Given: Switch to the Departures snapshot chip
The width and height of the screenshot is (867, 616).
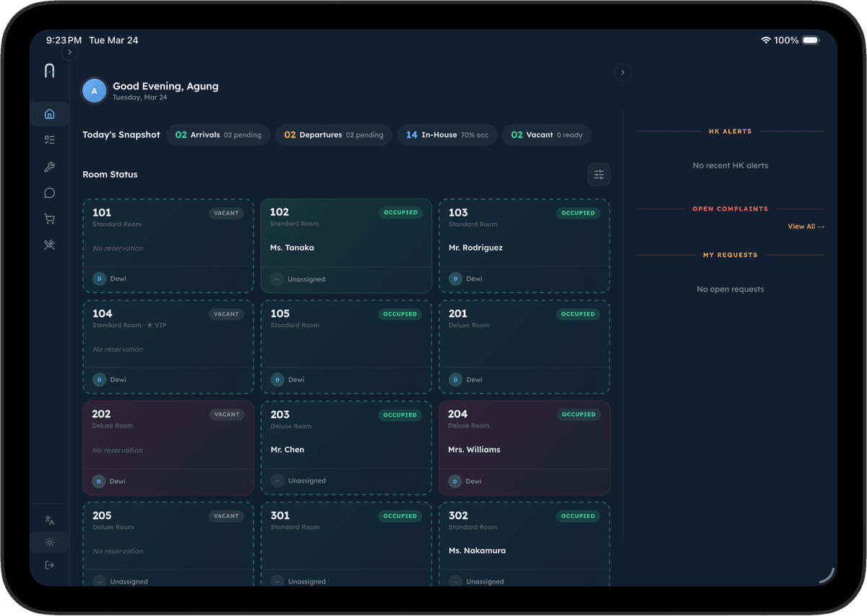Looking at the screenshot, I should click(334, 134).
